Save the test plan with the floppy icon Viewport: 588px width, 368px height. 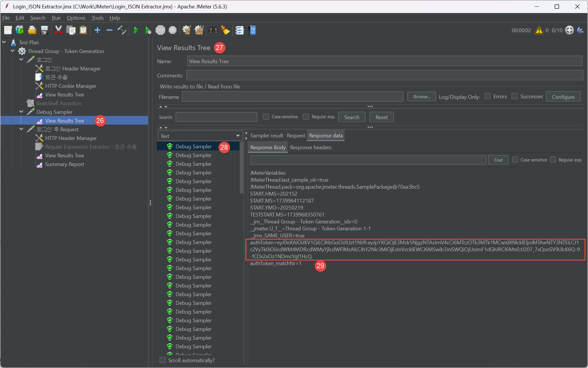point(44,30)
